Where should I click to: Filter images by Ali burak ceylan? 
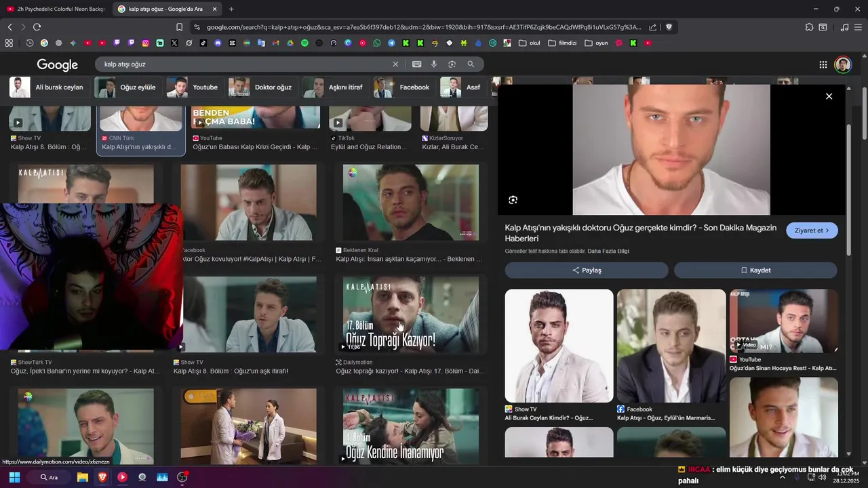[47, 87]
